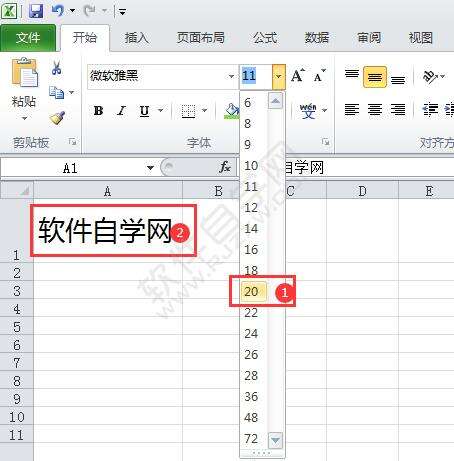Select column D header
Image resolution: width=454 pixels, height=461 pixels.
(x=362, y=191)
